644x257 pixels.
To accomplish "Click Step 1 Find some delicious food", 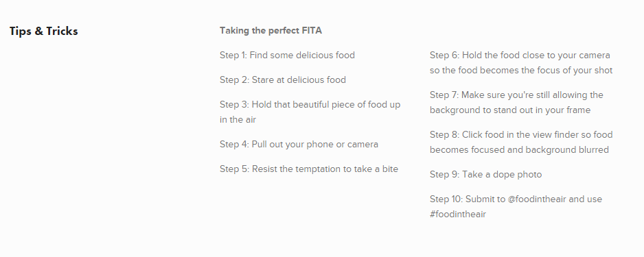I will pos(287,56).
